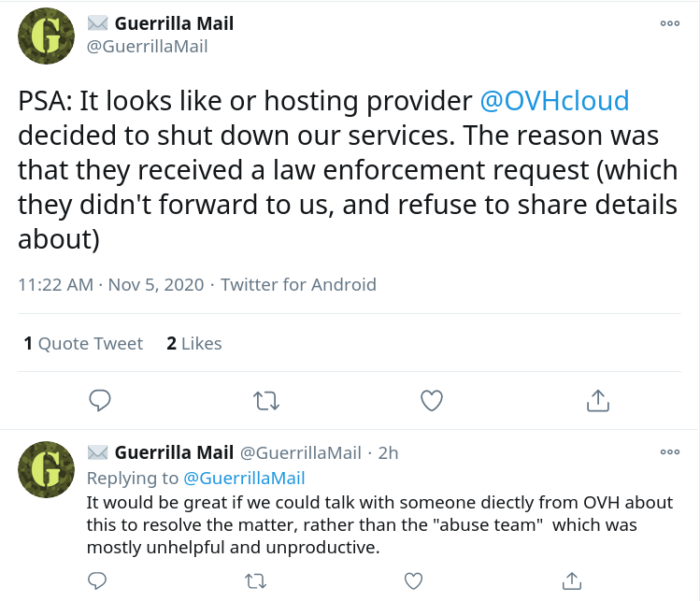Image resolution: width=700 pixels, height=601 pixels.
Task: Like the main PSA tweet
Action: coord(432,400)
